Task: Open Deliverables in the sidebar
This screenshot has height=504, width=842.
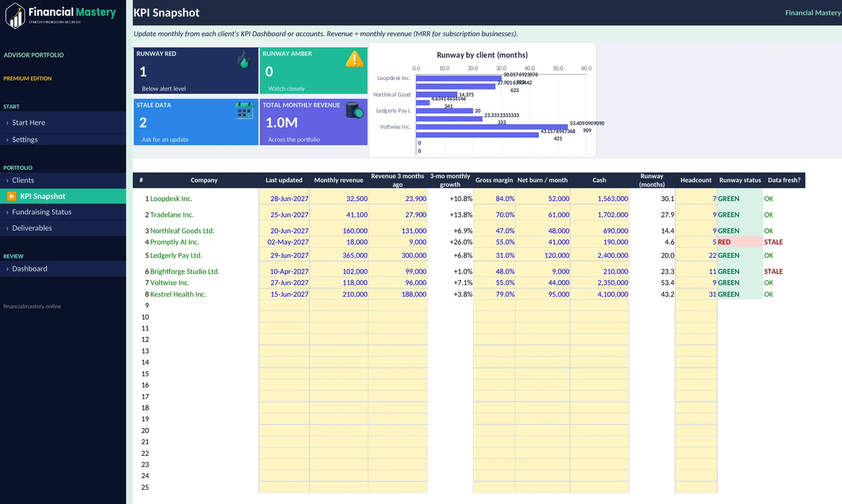Action: (x=63, y=228)
